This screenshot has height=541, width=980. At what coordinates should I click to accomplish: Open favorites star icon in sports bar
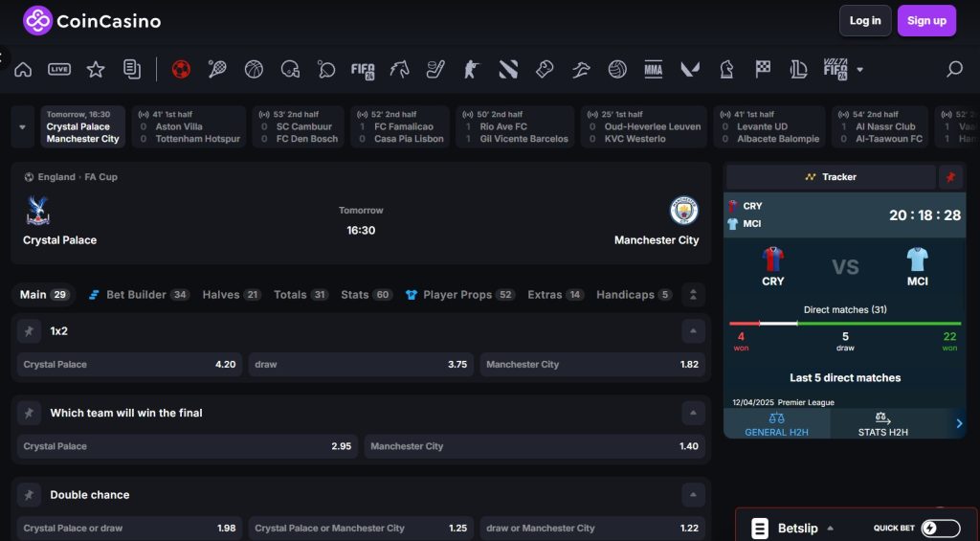click(96, 70)
